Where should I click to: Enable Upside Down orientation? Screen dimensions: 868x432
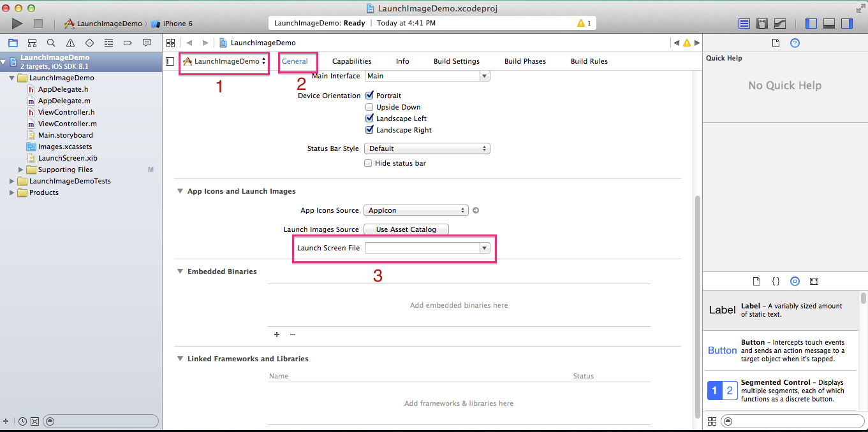[x=369, y=107]
